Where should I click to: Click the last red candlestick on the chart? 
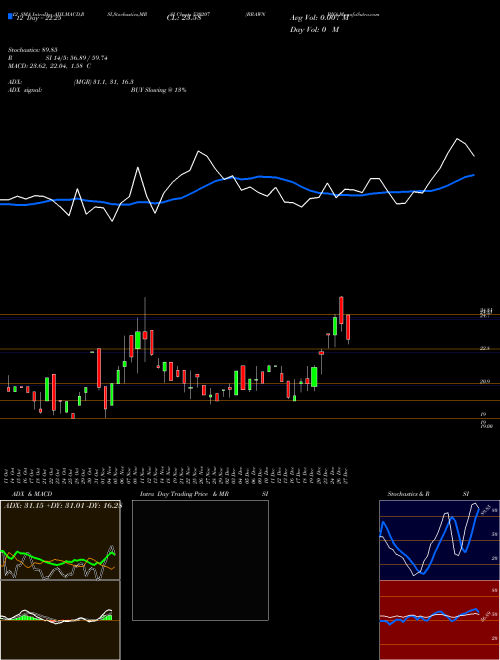[348, 327]
